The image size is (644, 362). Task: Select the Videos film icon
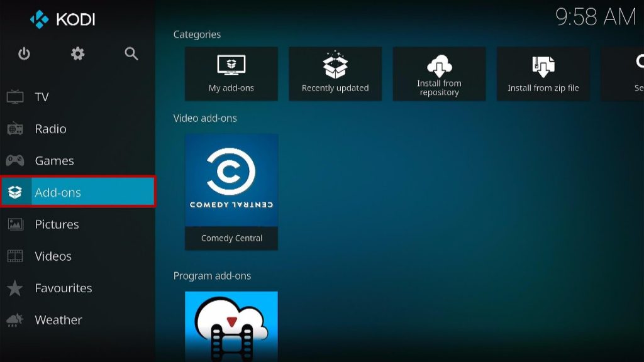15,256
